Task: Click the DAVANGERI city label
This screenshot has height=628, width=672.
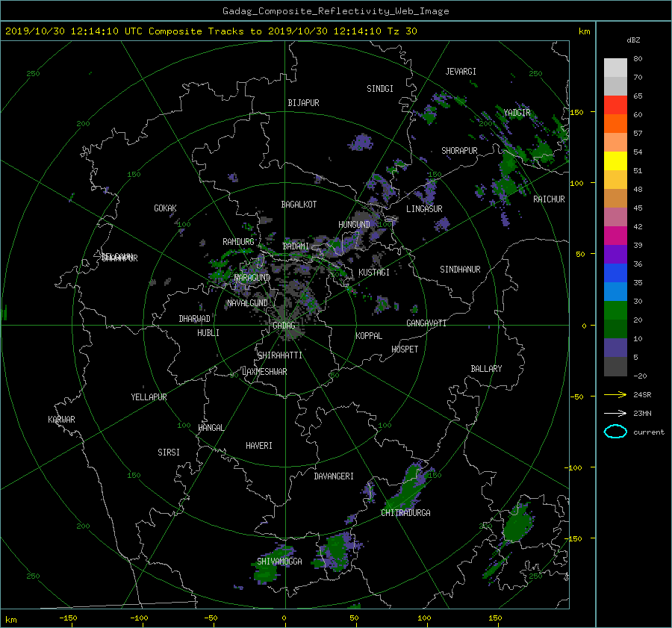Action: point(334,476)
